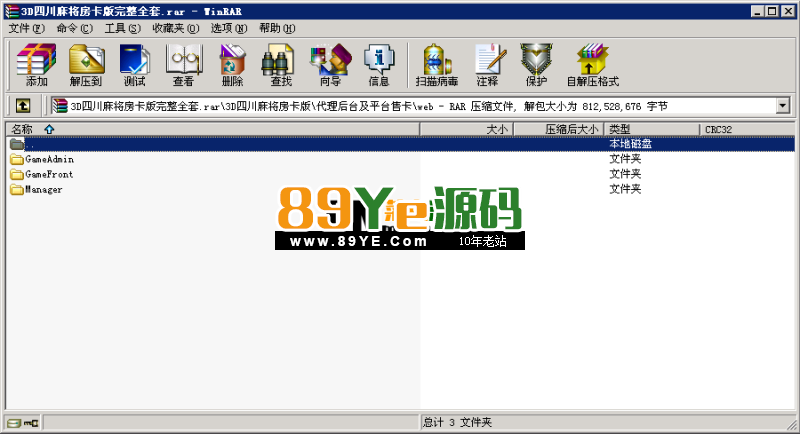Start 扫描病毒 (Virus Scan) tool
This screenshot has height=434, width=800.
(x=436, y=65)
